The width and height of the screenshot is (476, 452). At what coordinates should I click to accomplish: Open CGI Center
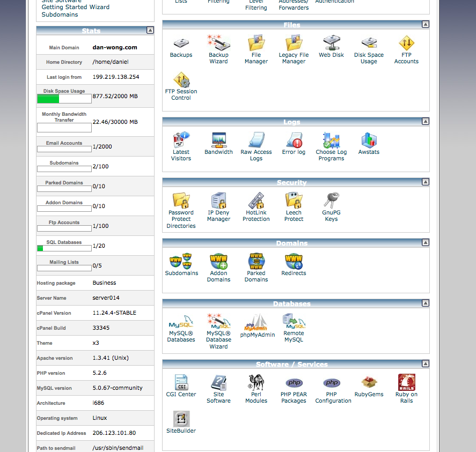click(x=181, y=382)
